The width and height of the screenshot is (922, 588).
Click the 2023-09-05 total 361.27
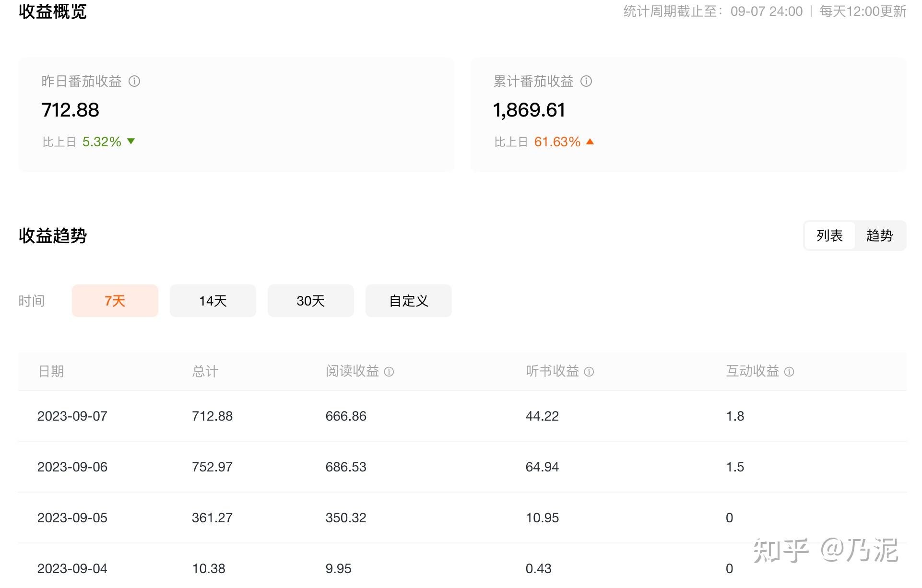click(212, 517)
